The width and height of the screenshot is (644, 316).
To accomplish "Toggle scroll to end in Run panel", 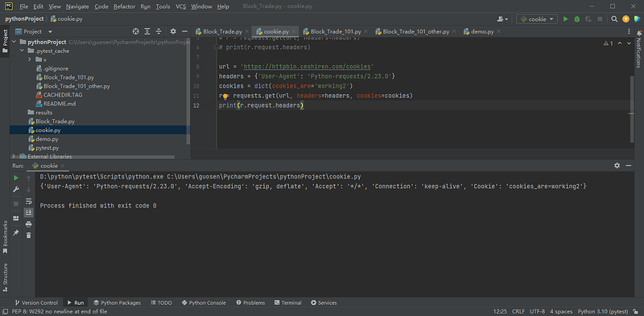I will tap(29, 212).
